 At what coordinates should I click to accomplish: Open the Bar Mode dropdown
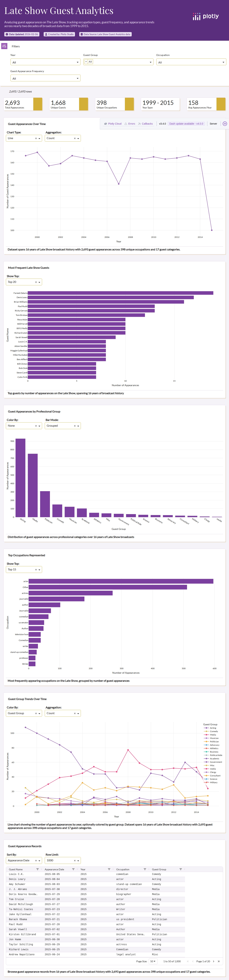63,426
